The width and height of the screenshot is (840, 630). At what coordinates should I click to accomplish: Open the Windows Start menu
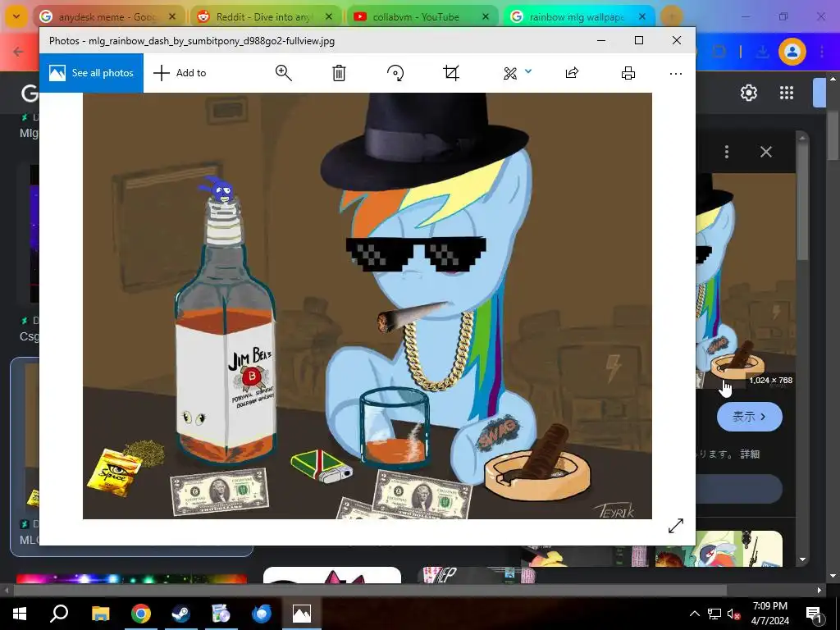tap(20, 614)
